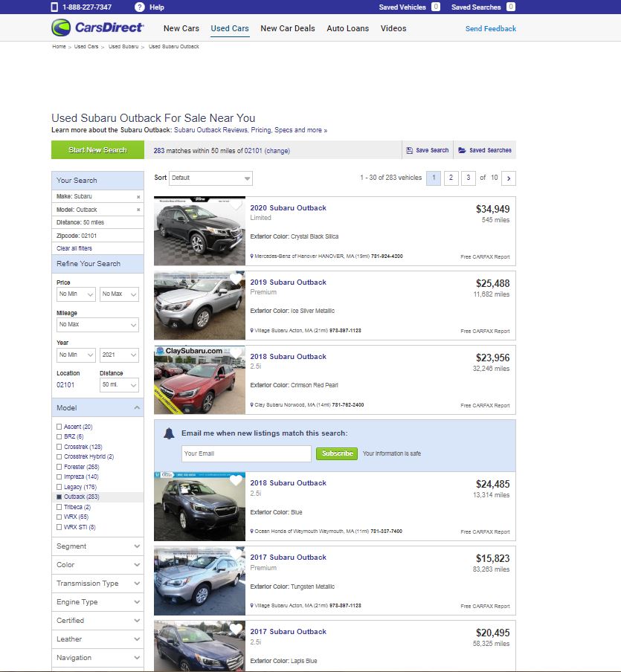
Task: Remove the Make: Subaru filter
Action: 138,197
